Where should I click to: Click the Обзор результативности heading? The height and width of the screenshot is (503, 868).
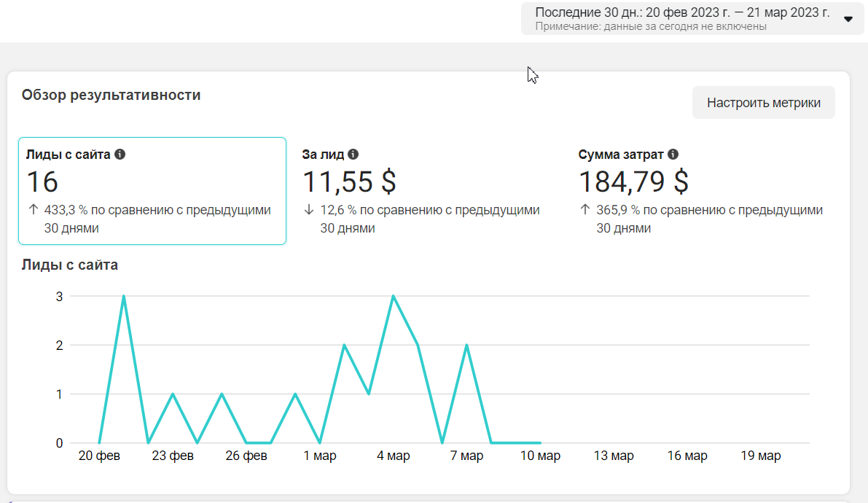pos(112,95)
